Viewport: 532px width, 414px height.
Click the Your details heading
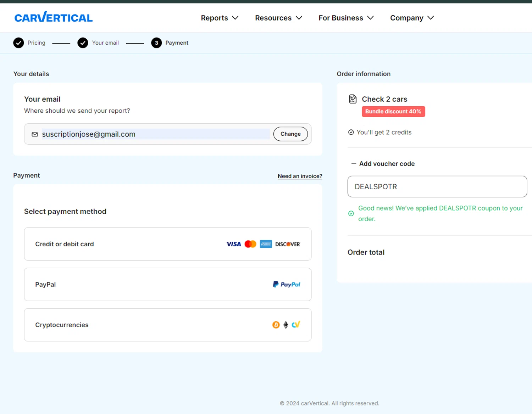coord(31,74)
